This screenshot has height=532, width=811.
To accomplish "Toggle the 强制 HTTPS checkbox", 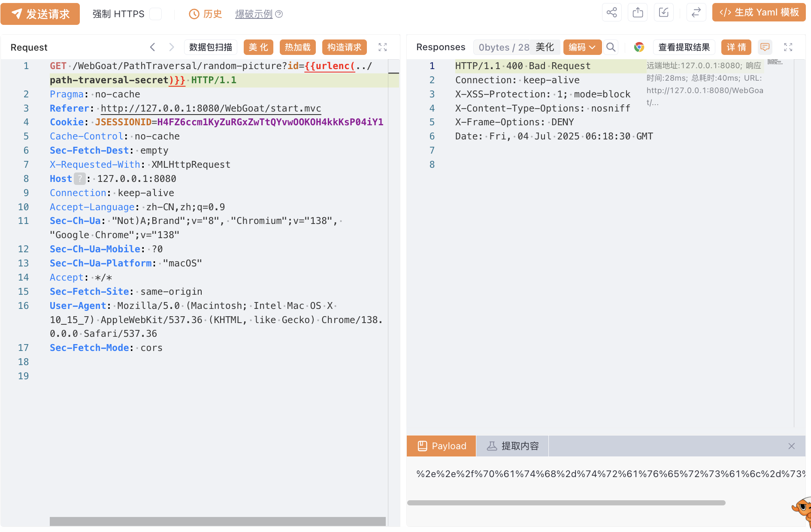I will [x=155, y=14].
